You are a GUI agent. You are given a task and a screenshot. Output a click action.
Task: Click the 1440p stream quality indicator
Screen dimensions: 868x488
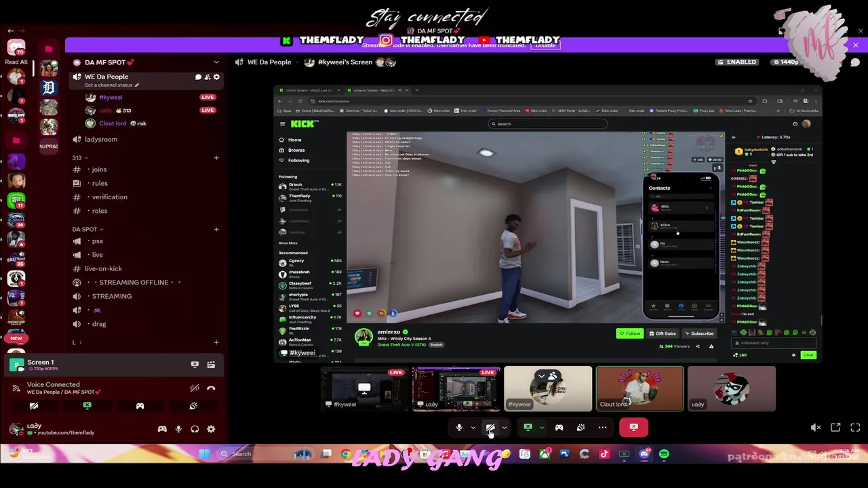785,62
